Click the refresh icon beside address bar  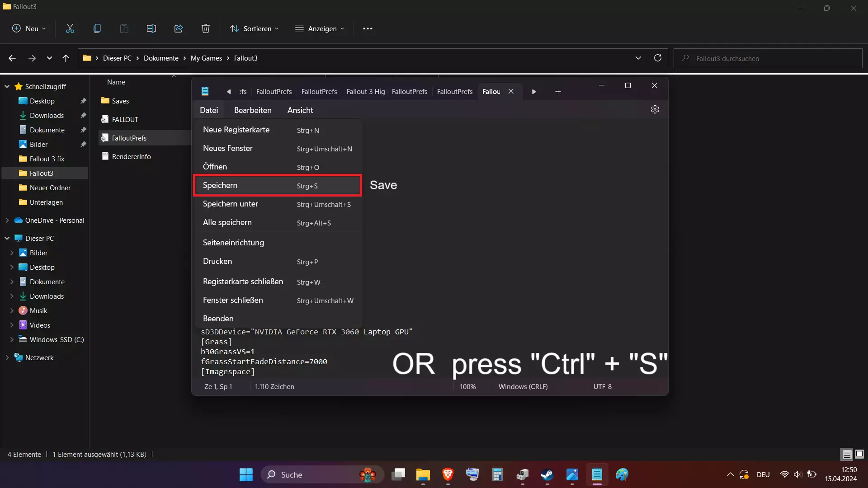tap(658, 58)
